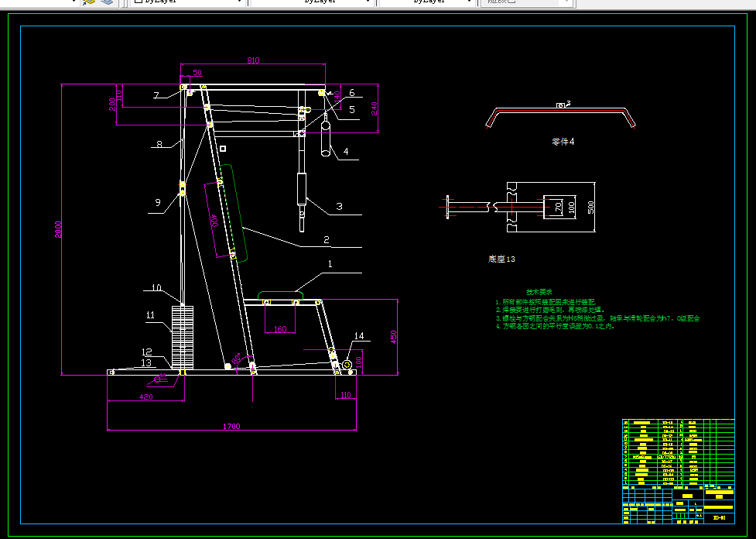The width and height of the screenshot is (756, 539).
Task: Click part balloon number 5
Action: 352,110
